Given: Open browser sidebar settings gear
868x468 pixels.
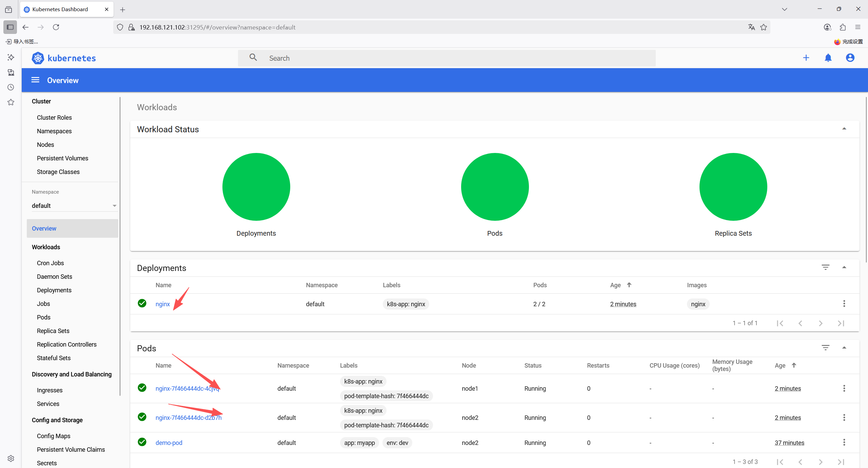Looking at the screenshot, I should click(11, 459).
